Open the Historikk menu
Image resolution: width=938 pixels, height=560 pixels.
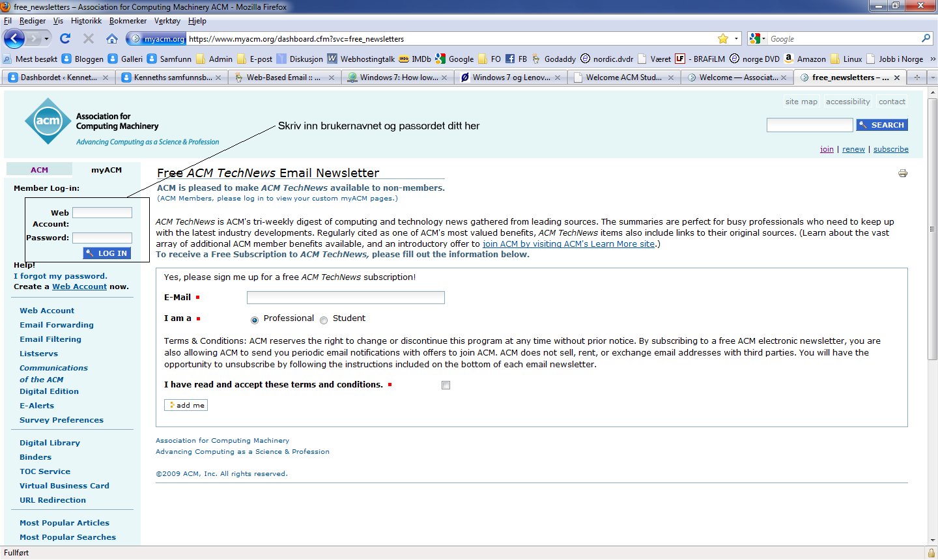click(86, 21)
